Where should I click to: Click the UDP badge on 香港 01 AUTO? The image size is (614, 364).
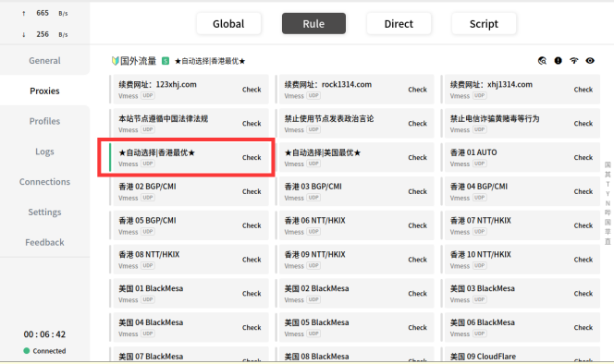[x=480, y=164]
